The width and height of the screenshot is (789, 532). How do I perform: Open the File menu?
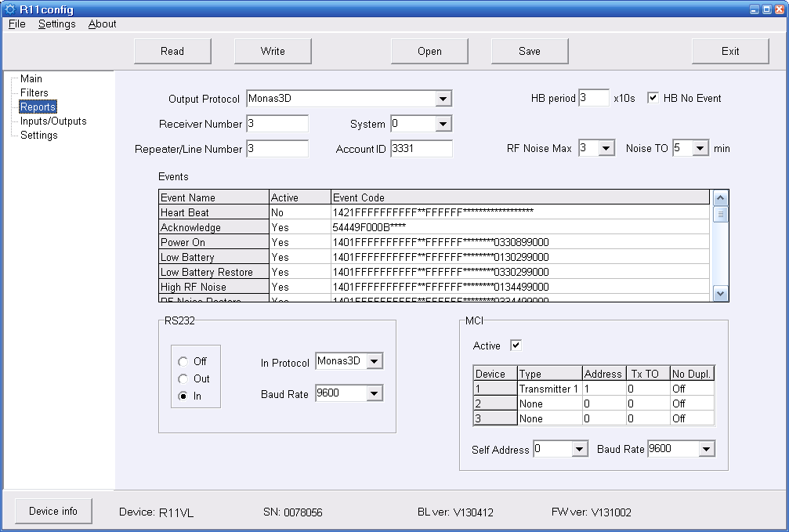coord(17,24)
